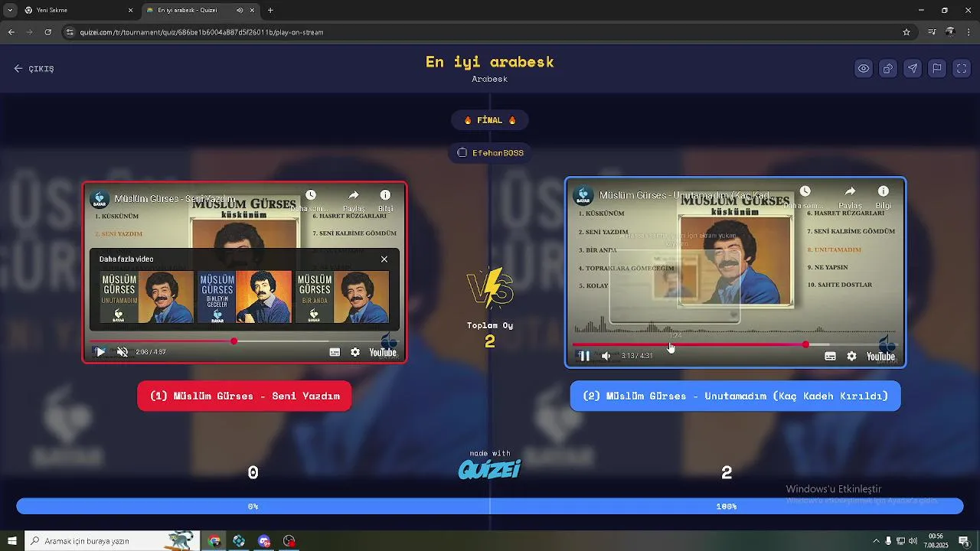980x551 pixels.
Task: Open YouTube logo on the left video
Action: tap(383, 352)
